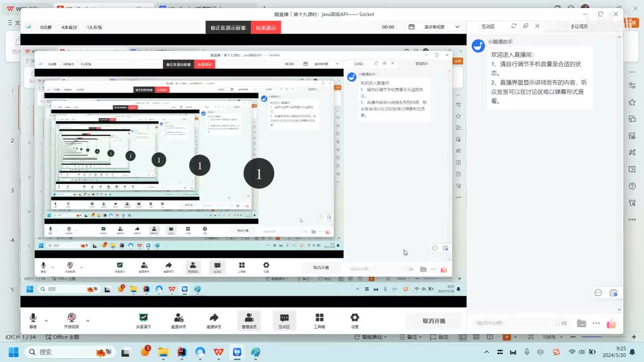Viewport: 644px width, 362px height.
Task: Click the red 结束演示 button
Action: (x=266, y=27)
